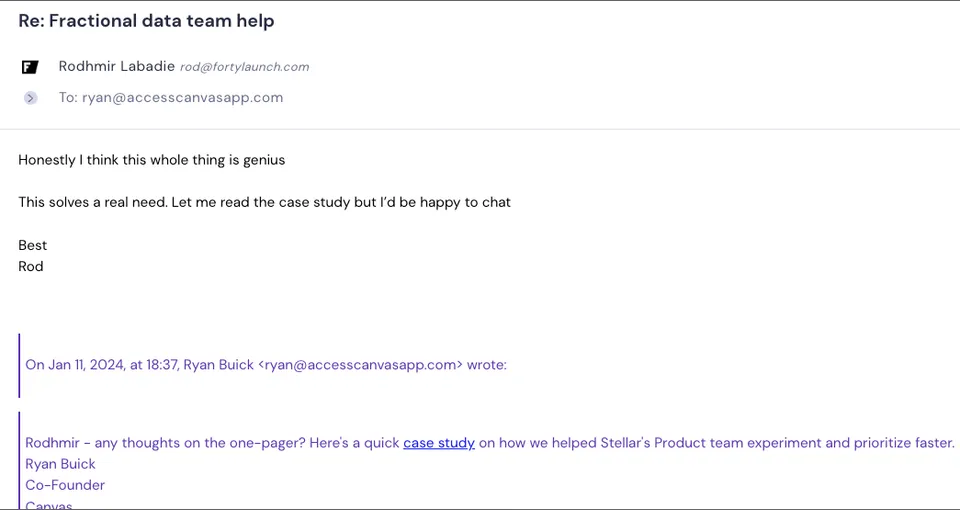
Task: Click sender name Rodhmir Labadie
Action: 117,66
